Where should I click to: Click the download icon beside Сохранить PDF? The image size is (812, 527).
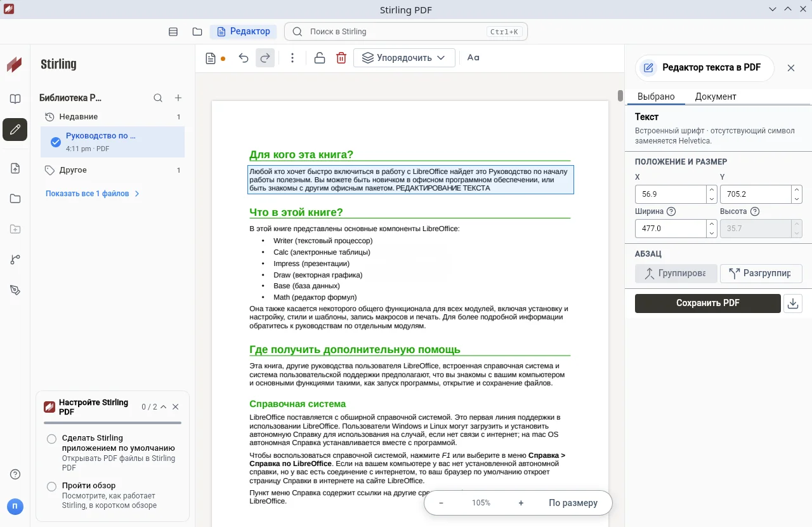click(792, 304)
